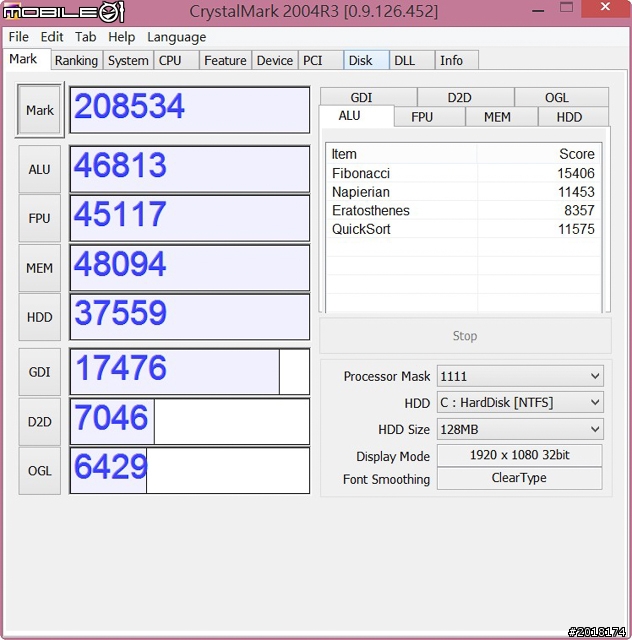Expand the HDD Size dropdown
632x640 pixels.
[x=520, y=429]
